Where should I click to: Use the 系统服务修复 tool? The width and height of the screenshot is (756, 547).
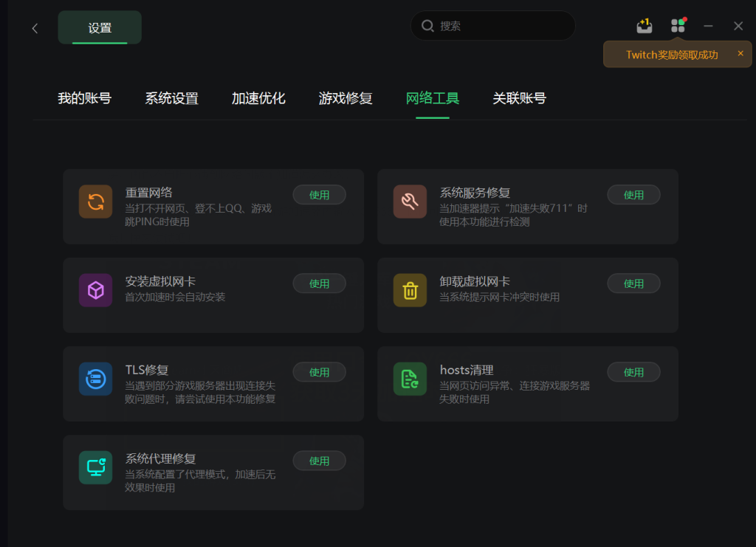click(x=633, y=195)
